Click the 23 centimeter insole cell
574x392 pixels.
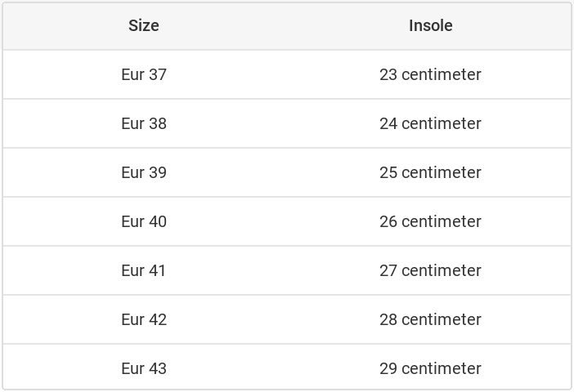pos(430,74)
